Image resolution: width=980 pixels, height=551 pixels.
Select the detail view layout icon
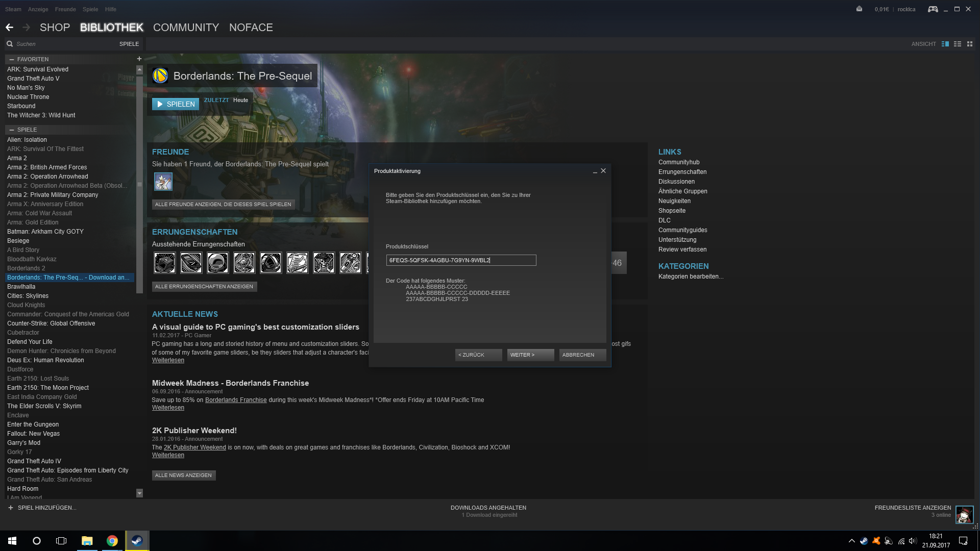pyautogui.click(x=945, y=44)
